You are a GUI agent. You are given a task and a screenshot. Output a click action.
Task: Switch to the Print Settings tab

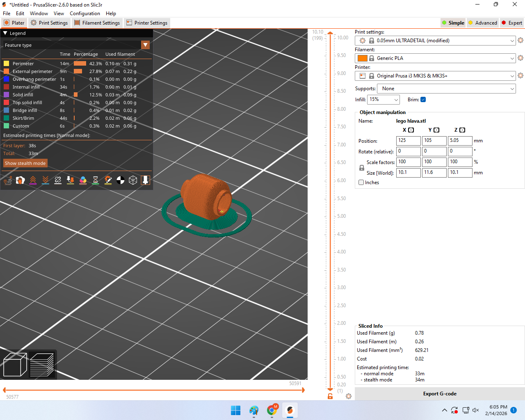(49, 23)
